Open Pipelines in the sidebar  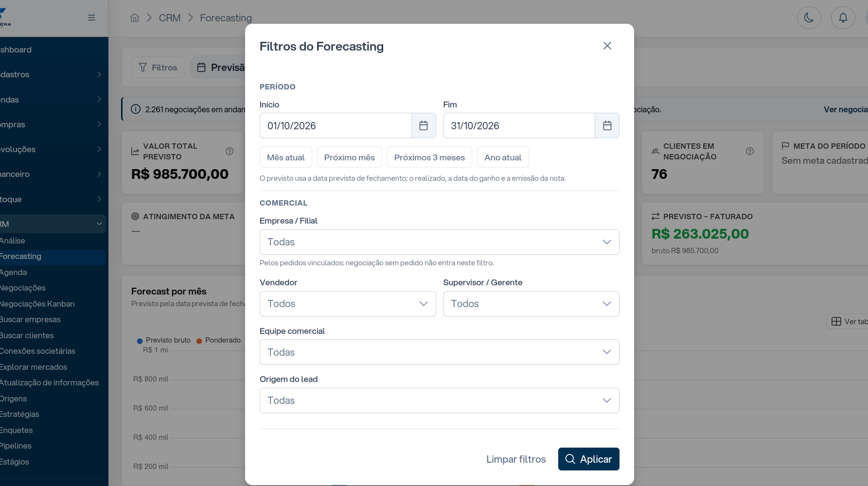coord(16,446)
